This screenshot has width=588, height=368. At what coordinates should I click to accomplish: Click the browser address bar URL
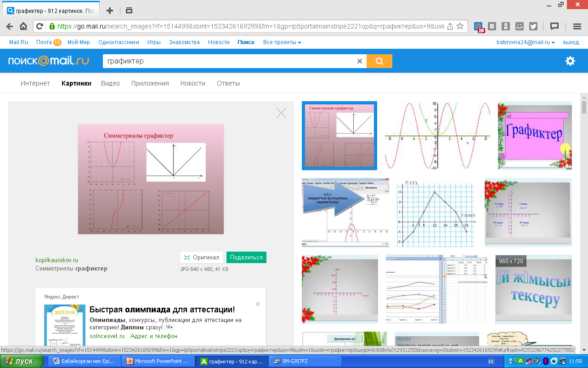(x=251, y=26)
